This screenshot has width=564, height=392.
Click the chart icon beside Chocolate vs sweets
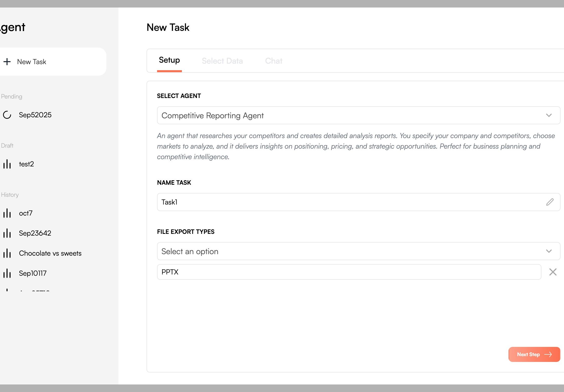tap(7, 253)
